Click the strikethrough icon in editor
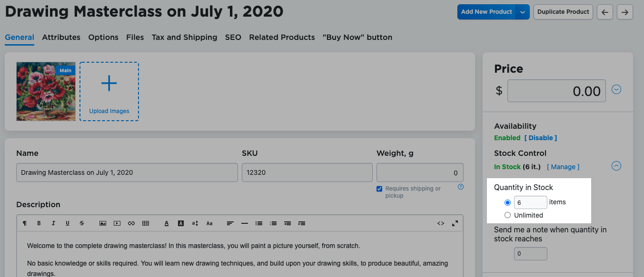 (82, 223)
